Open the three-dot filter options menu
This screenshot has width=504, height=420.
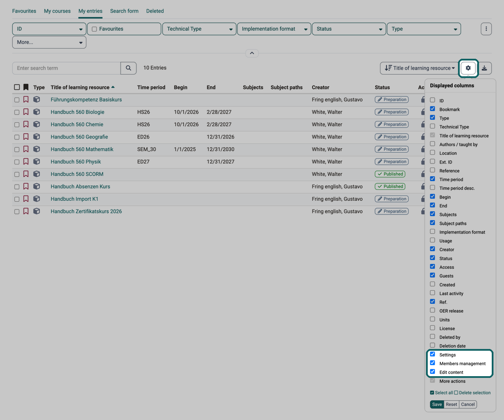(x=486, y=29)
